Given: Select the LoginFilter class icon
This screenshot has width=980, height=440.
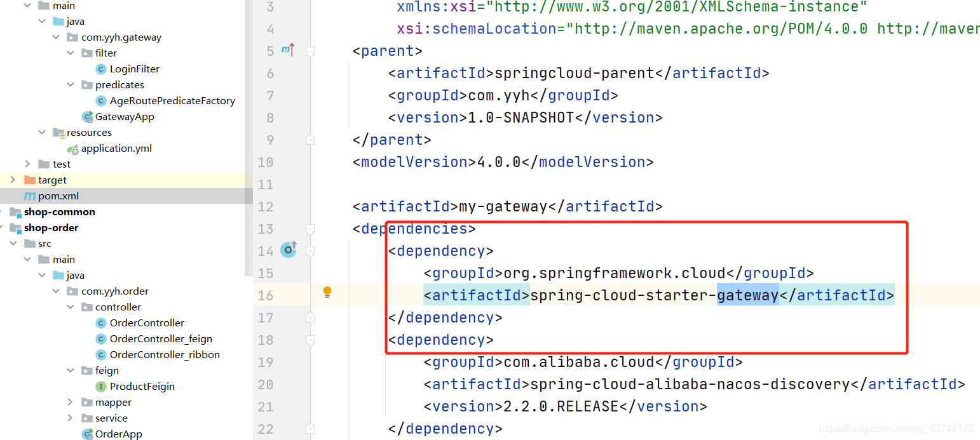Looking at the screenshot, I should (x=100, y=69).
